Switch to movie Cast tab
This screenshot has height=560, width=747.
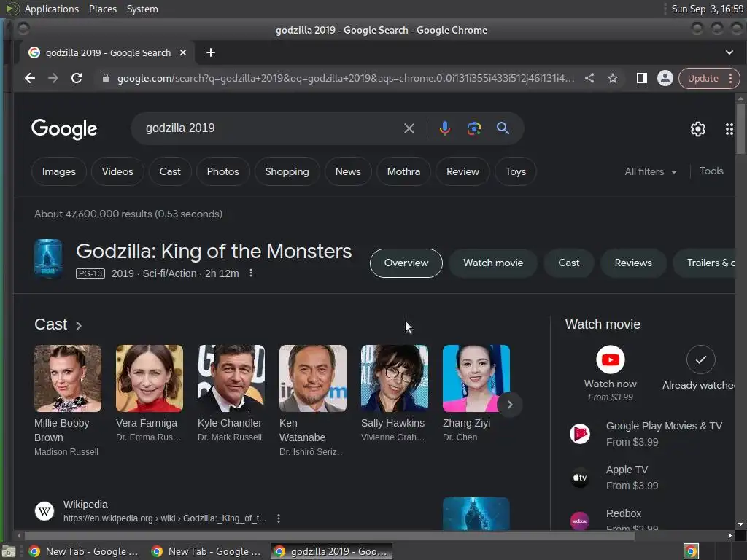tap(569, 262)
